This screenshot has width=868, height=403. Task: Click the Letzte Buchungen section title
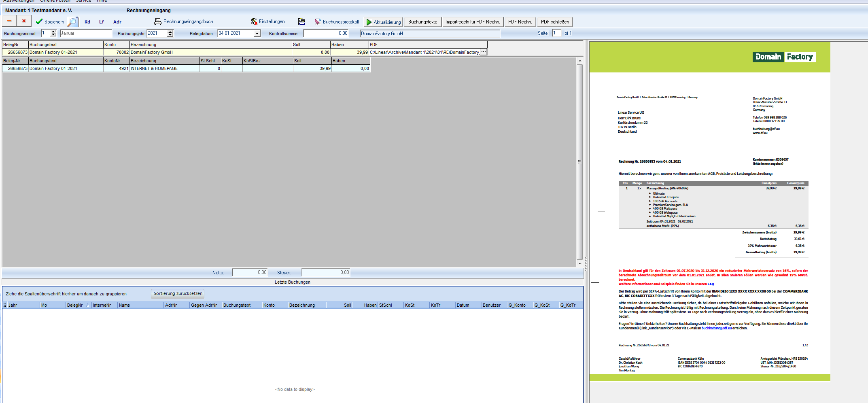point(293,282)
